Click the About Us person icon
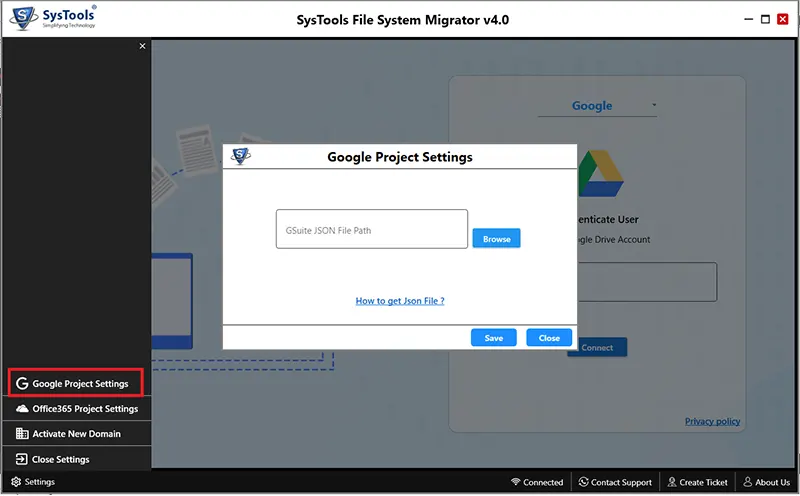Image resolution: width=800 pixels, height=496 pixels. pos(747,482)
